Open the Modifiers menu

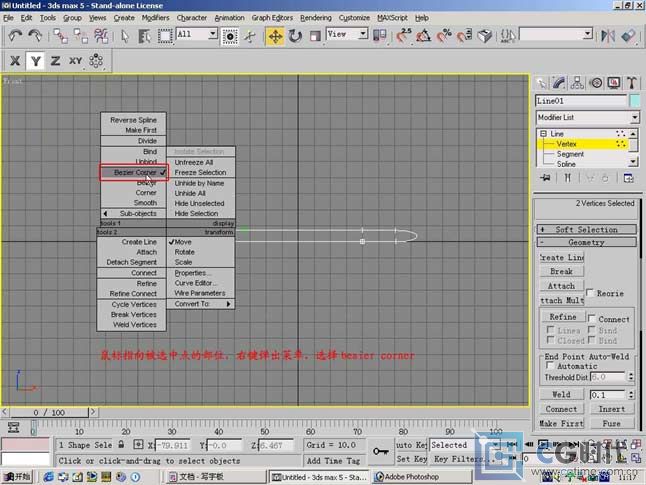(155, 18)
